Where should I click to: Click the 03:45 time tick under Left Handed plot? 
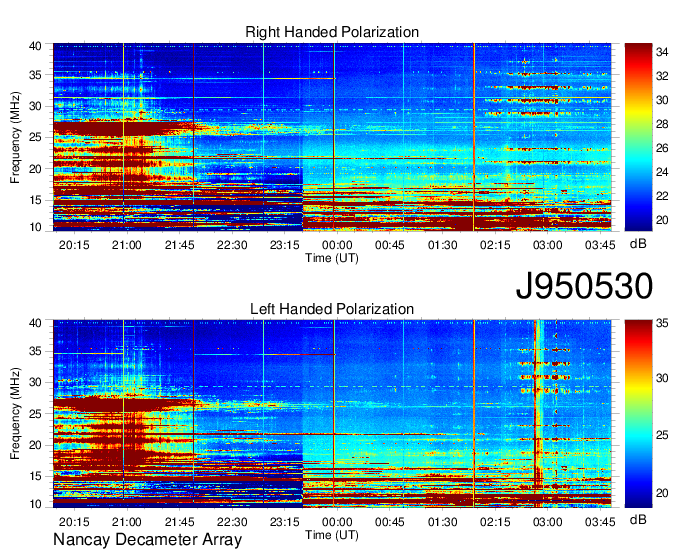click(x=600, y=522)
